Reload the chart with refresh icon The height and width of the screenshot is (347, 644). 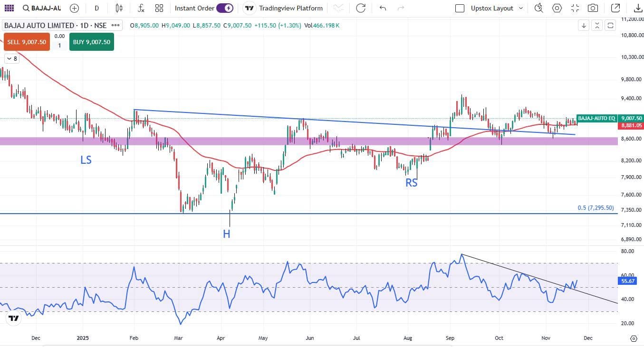tap(361, 8)
